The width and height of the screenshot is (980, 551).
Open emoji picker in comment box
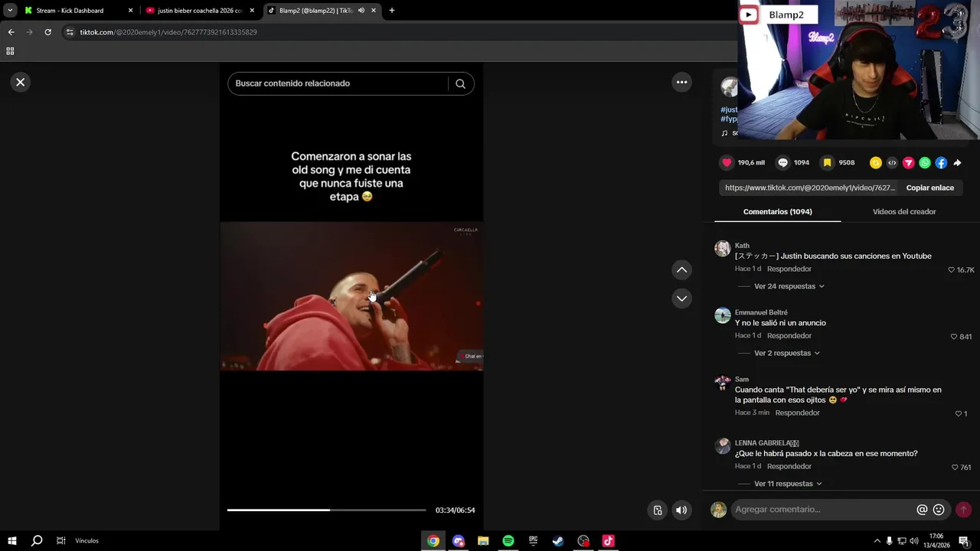(939, 510)
